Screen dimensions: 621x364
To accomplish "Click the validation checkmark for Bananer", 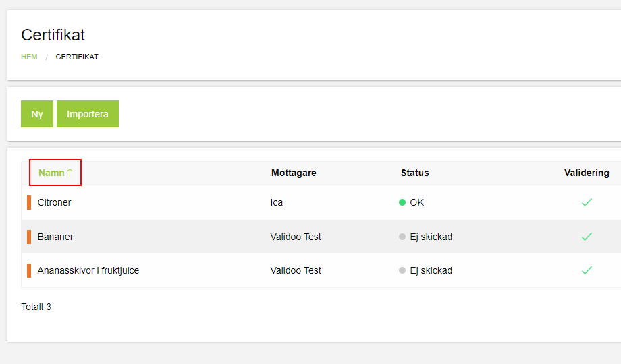I will 587,237.
